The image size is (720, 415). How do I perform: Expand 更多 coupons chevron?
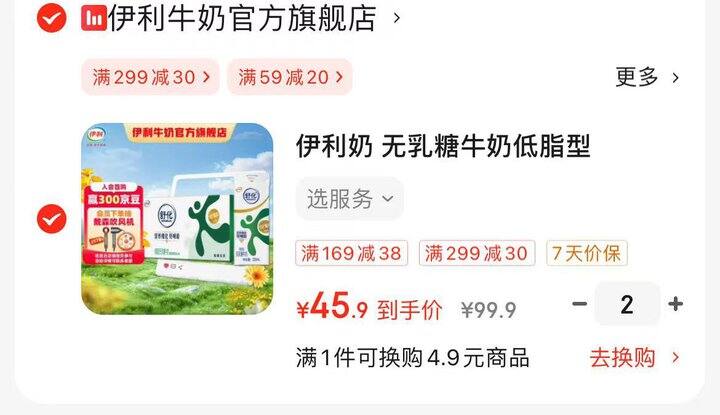(x=675, y=78)
